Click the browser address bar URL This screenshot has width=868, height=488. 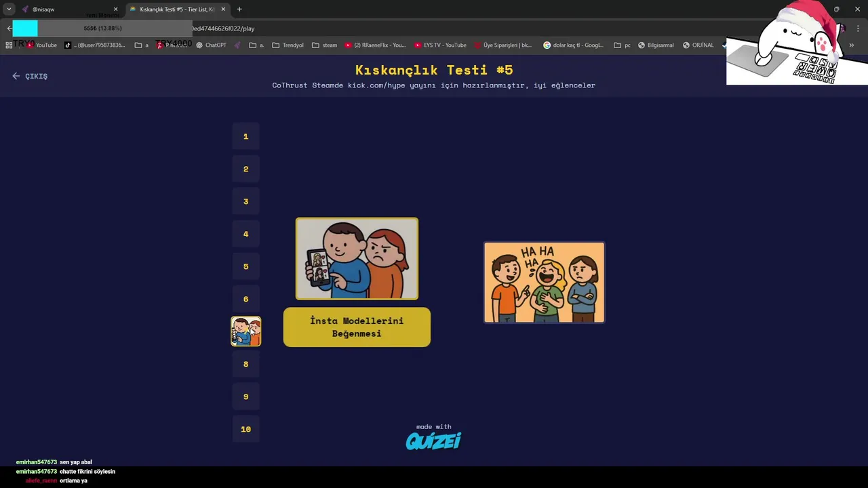pos(223,28)
